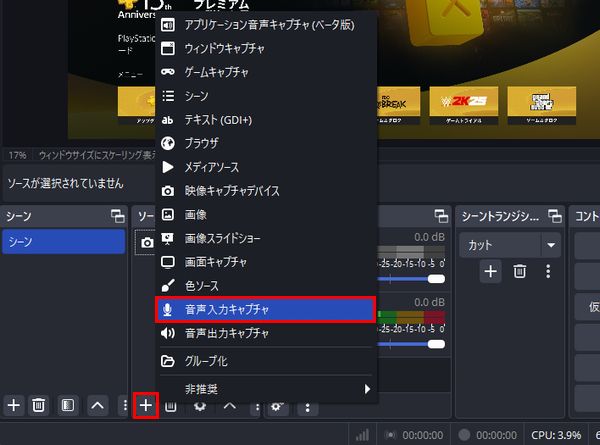Open the Scenes toolbar three-dot menu
The width and height of the screenshot is (600, 445).
[x=124, y=405]
